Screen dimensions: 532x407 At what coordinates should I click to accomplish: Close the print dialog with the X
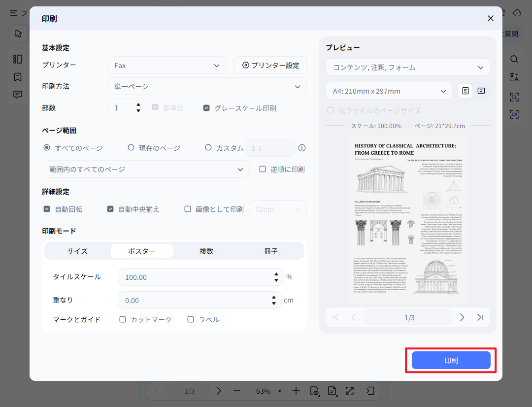pyautogui.click(x=490, y=18)
